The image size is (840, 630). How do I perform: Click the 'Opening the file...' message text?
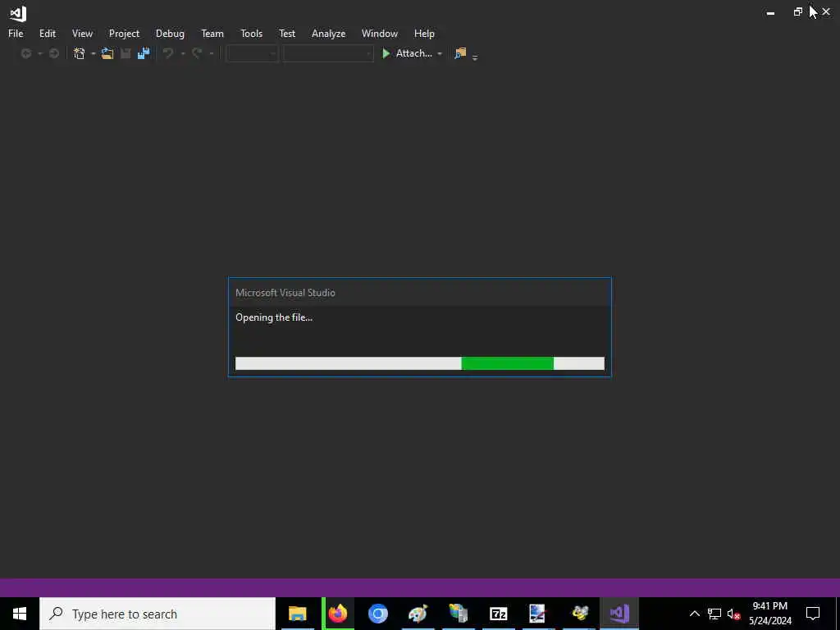click(x=274, y=317)
